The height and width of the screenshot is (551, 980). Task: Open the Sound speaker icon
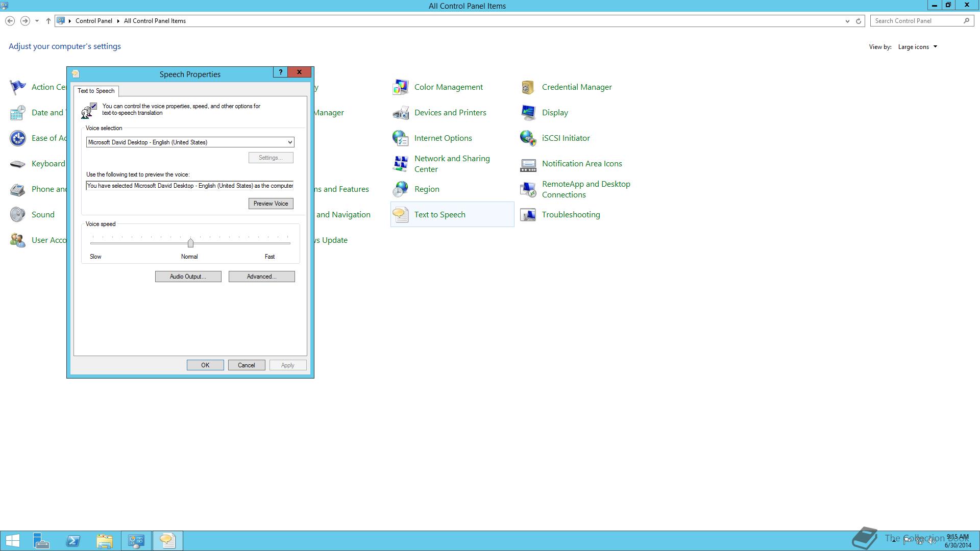[x=18, y=215]
